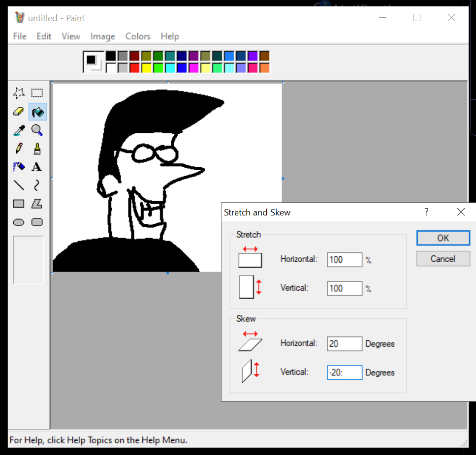Pick the Ellipse shape tool

[19, 222]
